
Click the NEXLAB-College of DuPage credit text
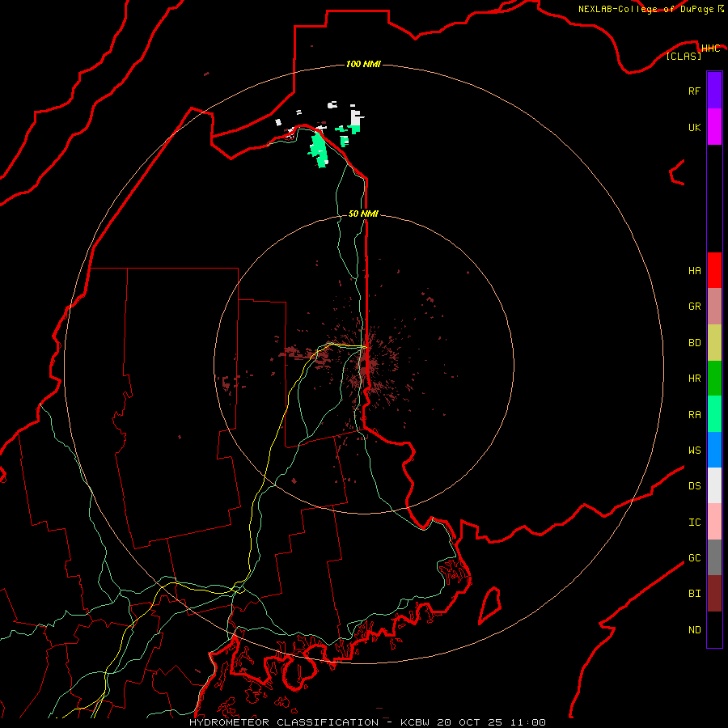coord(650,9)
